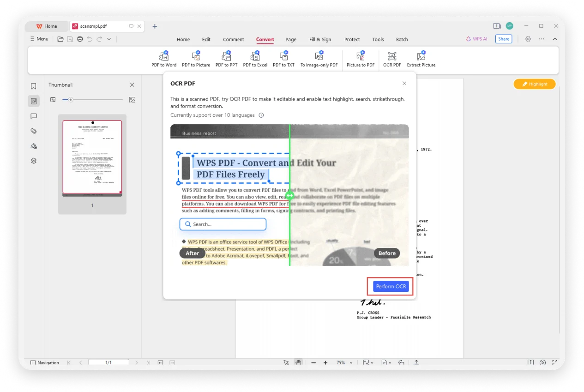Click the Share button

click(504, 39)
